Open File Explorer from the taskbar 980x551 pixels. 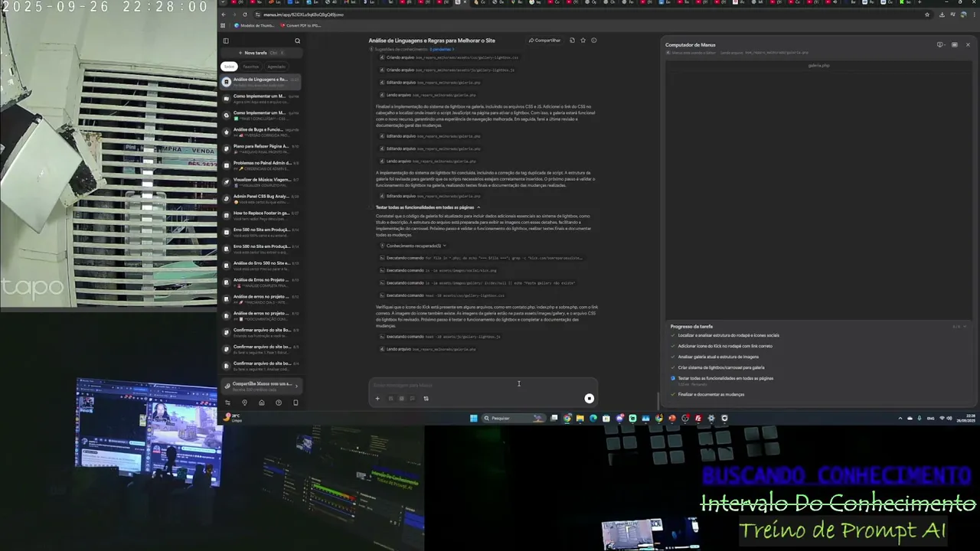[580, 418]
